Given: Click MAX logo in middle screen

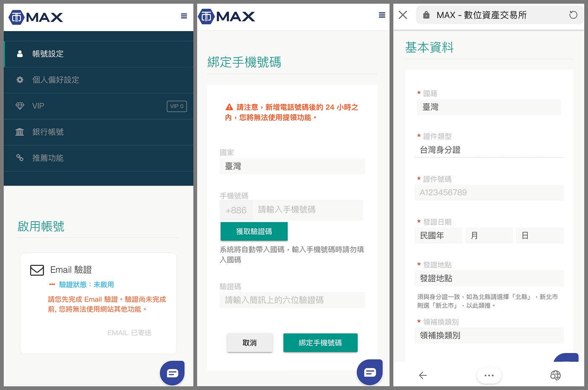Looking at the screenshot, I should coord(226,16).
